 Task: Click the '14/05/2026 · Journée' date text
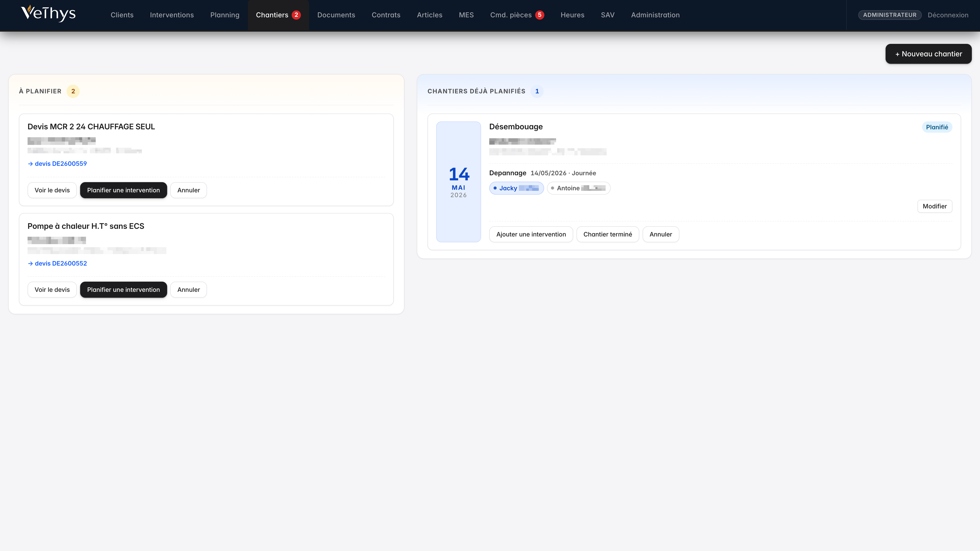[x=563, y=173]
